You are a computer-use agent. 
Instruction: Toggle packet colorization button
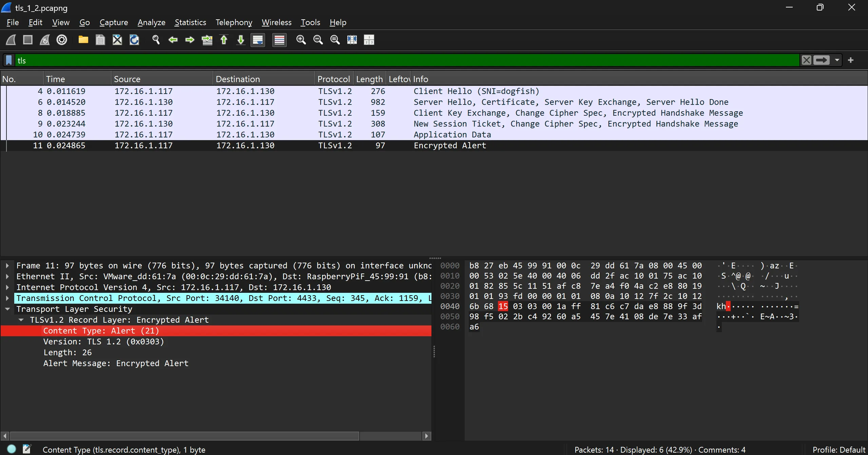point(279,40)
